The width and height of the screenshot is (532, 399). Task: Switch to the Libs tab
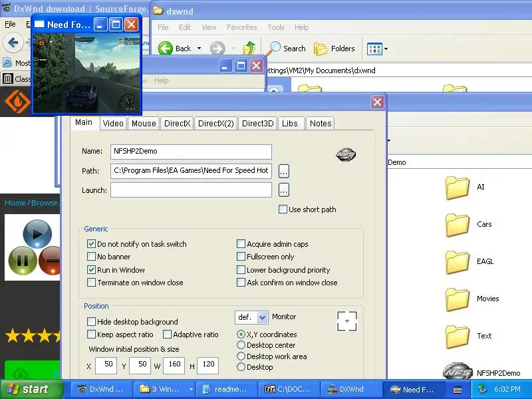290,124
